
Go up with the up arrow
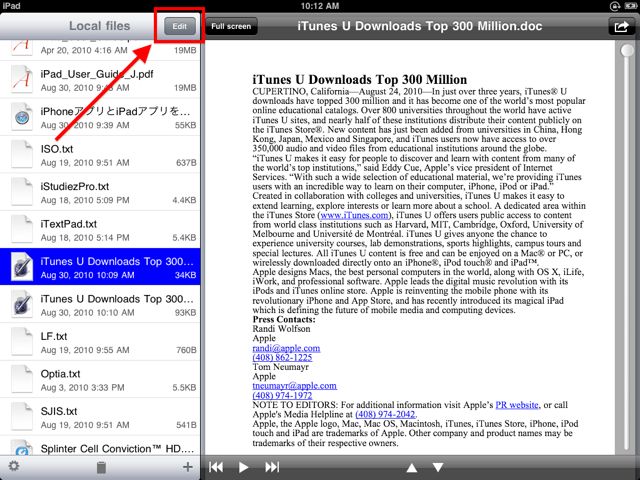click(412, 467)
